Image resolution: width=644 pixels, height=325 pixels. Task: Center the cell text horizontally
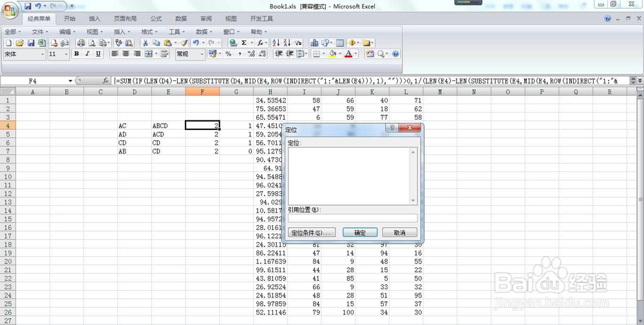click(126, 54)
